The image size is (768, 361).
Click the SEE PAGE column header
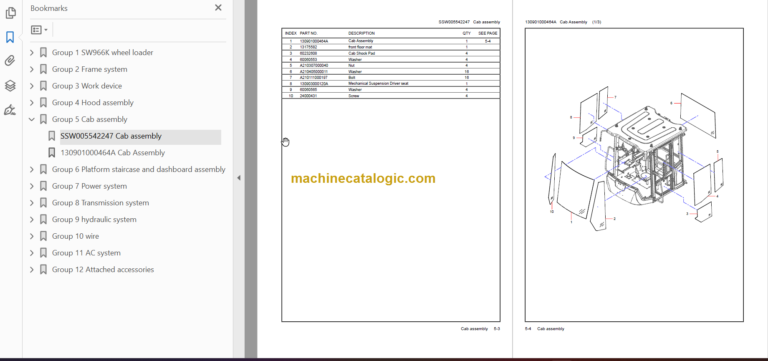(x=488, y=33)
